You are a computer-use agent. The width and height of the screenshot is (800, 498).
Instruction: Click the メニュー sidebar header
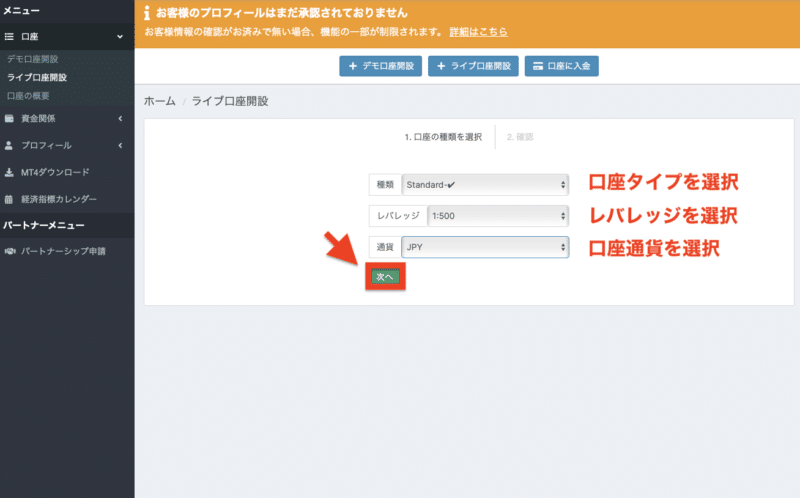tap(21, 10)
